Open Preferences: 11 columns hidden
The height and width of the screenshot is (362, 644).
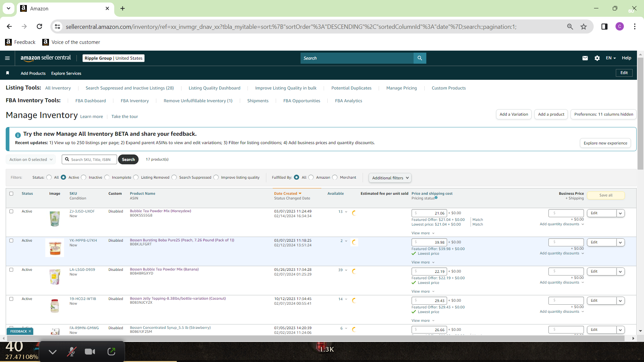tap(604, 114)
